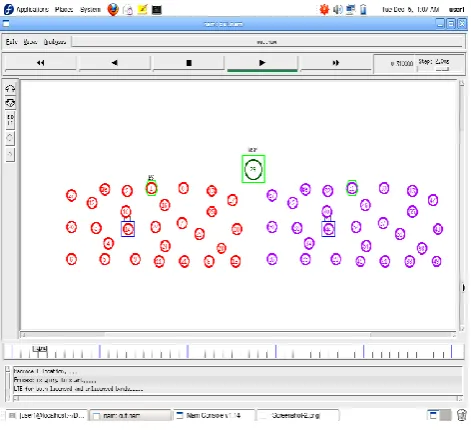This screenshot has width=471, height=430.
Task: Click the faded circular-arrow icon in left toolbar
Action: point(10,138)
